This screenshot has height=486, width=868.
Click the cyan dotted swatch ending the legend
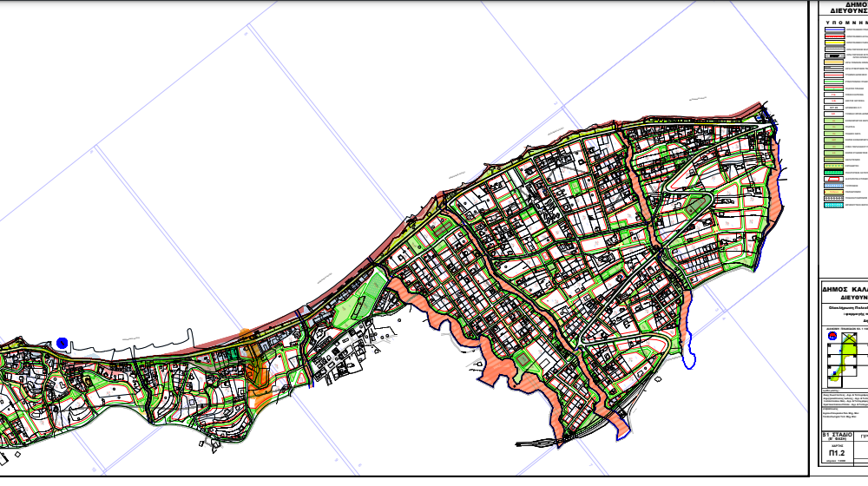(833, 205)
